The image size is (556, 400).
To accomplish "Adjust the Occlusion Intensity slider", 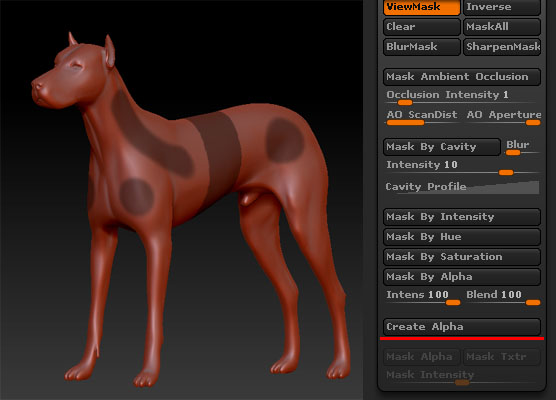I will (462, 97).
